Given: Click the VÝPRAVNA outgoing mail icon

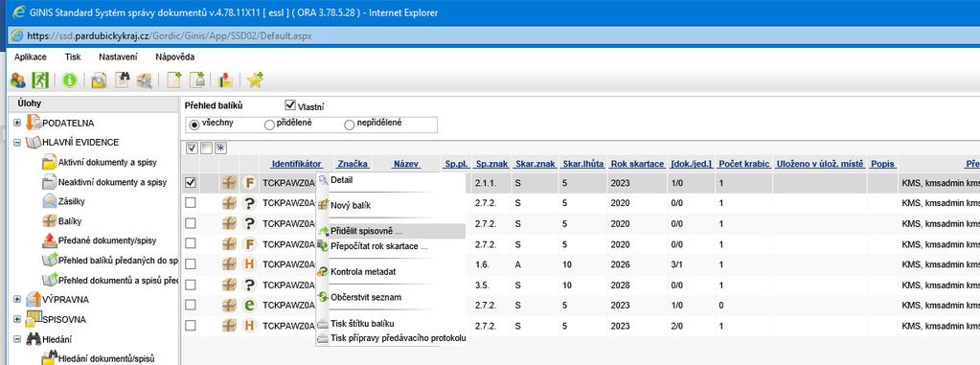Looking at the screenshot, I should pos(34,299).
